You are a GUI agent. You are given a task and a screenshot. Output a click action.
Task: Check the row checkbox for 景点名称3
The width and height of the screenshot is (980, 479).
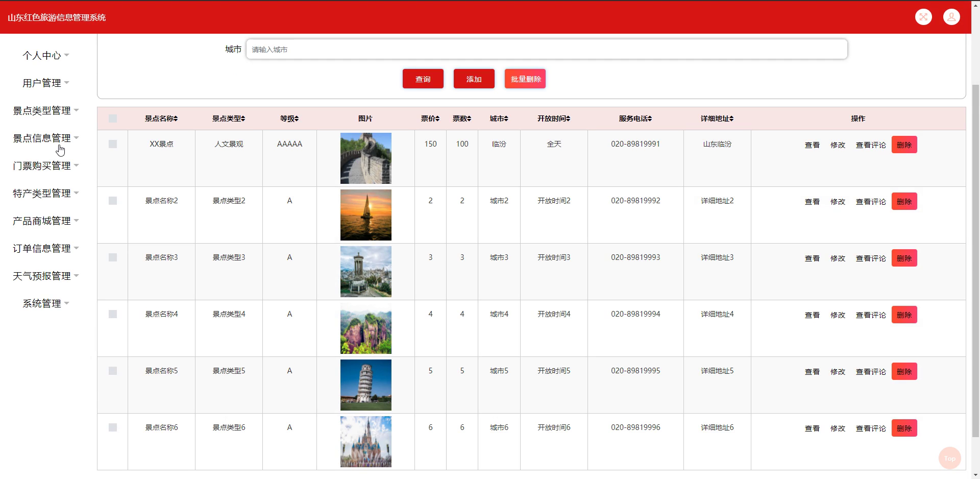(113, 257)
